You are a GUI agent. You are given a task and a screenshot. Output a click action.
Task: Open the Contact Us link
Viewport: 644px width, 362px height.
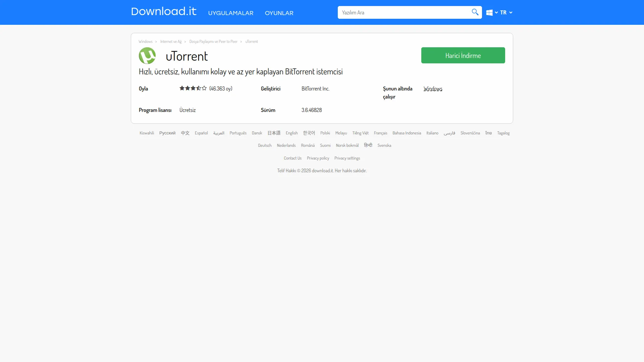pyautogui.click(x=292, y=158)
